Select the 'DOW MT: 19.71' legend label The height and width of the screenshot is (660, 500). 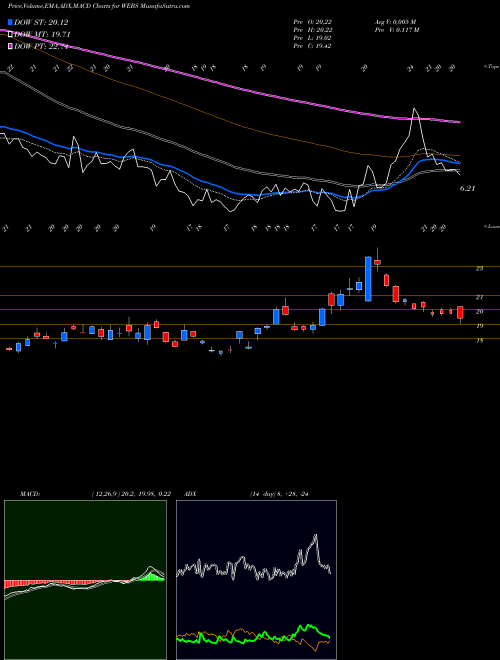(x=42, y=35)
